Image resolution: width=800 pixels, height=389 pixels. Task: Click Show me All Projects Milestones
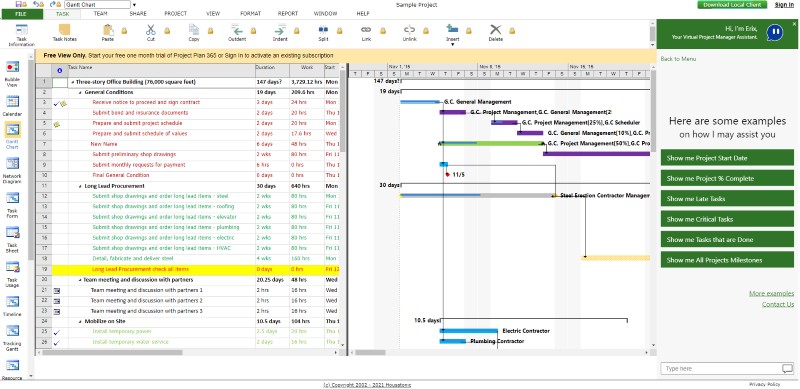727,260
